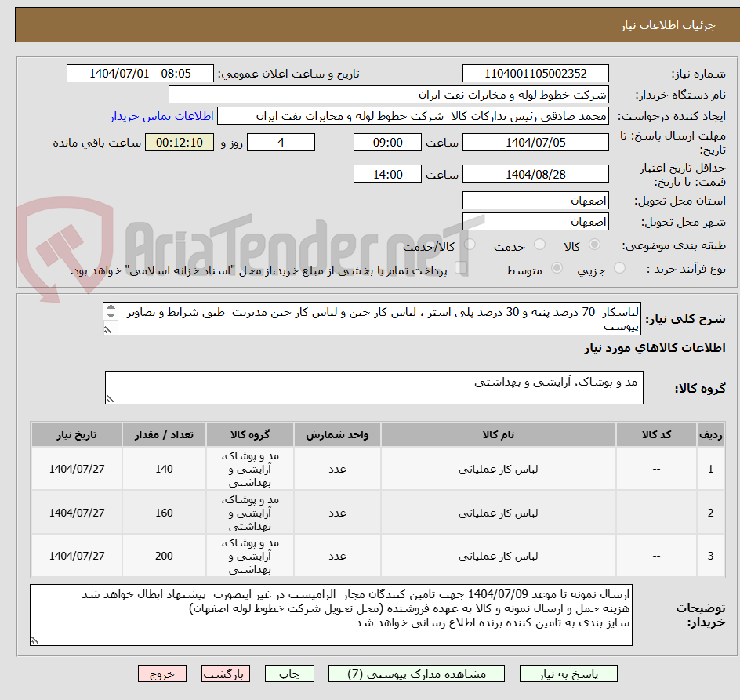Click up arrow in شرح کلی نیاز scroller
The image size is (740, 700).
click(x=111, y=307)
